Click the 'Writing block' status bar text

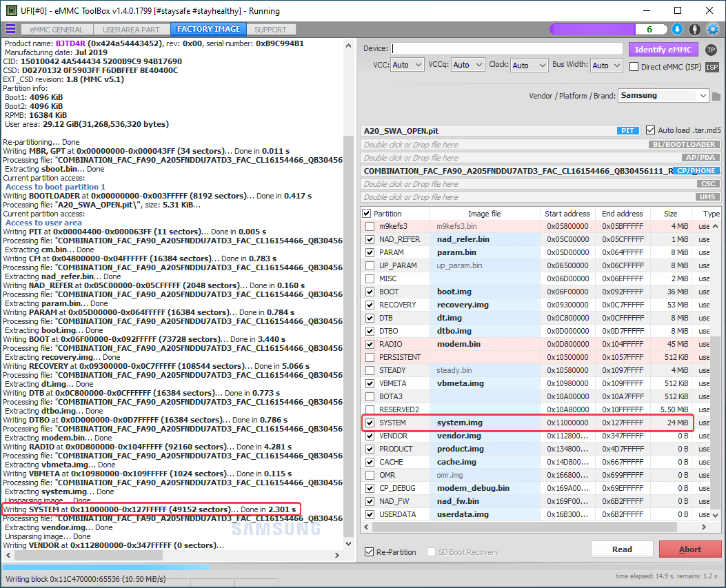(x=85, y=579)
